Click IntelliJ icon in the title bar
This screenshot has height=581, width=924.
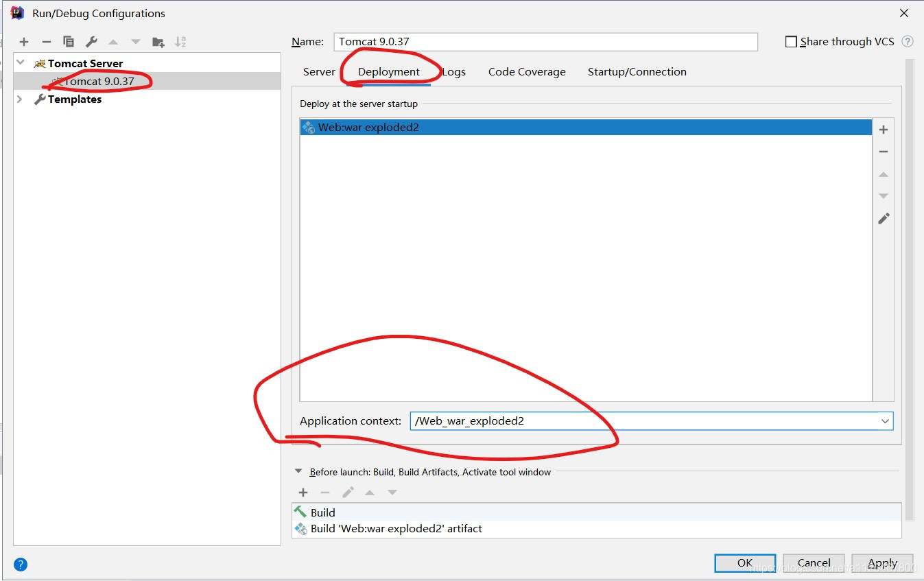[17, 12]
